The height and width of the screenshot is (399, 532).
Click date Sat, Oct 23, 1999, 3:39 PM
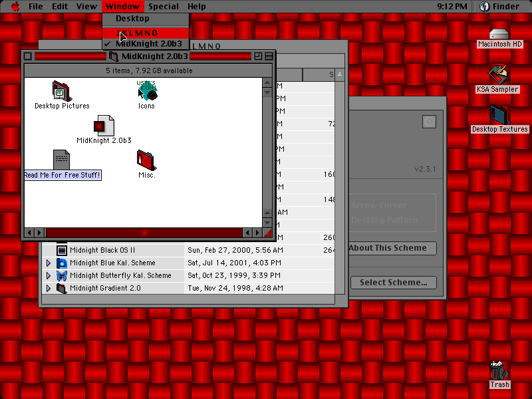pyautogui.click(x=234, y=275)
